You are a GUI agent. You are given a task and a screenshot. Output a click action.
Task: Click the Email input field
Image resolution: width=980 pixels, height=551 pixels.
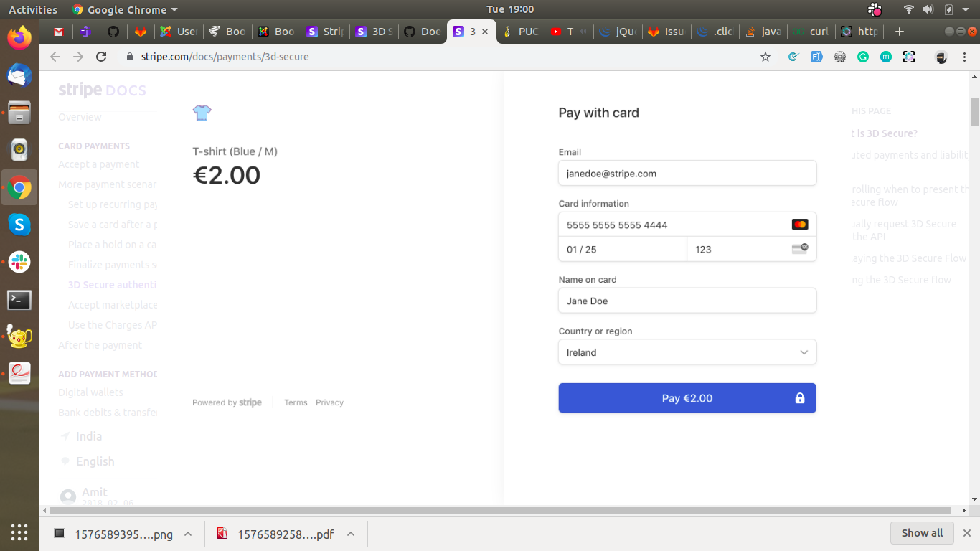[687, 173]
